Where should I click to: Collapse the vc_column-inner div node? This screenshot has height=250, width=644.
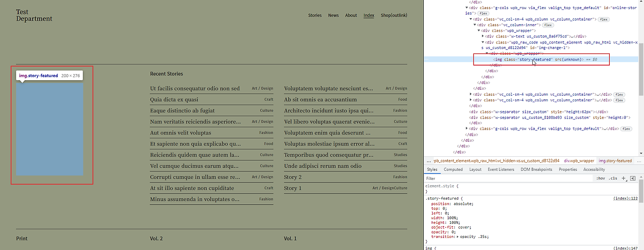[x=475, y=25]
